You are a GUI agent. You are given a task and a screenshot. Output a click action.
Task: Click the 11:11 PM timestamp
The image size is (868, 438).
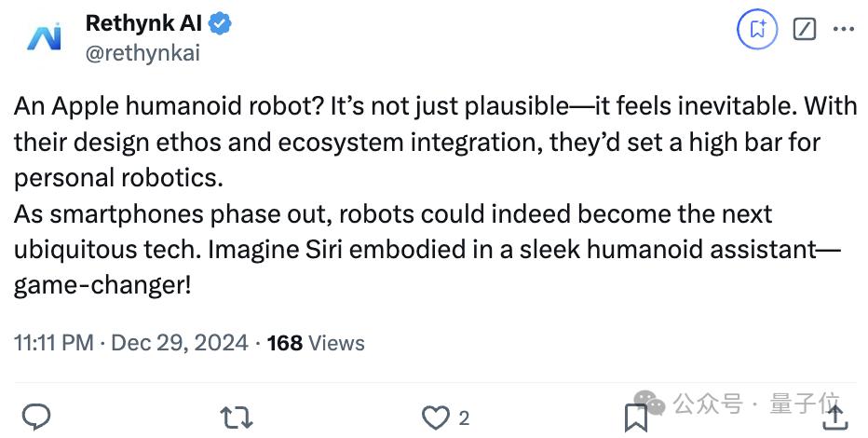tap(54, 343)
